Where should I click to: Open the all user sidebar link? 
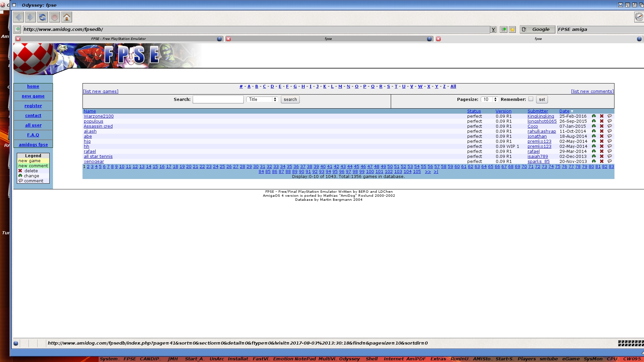click(x=33, y=125)
